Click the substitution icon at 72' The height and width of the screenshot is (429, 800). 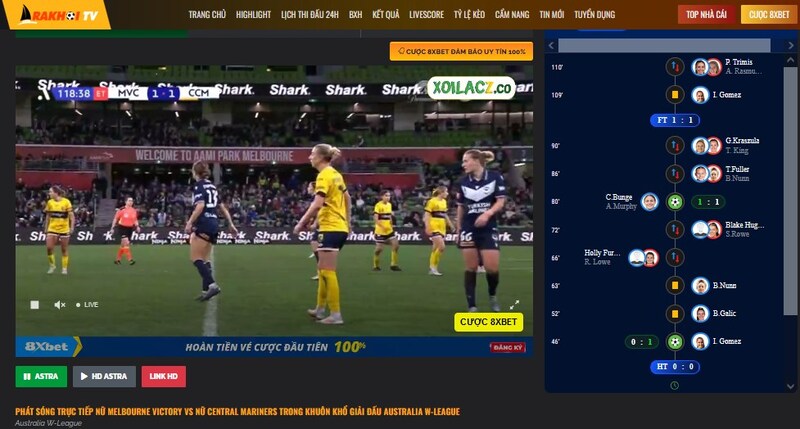coord(674,230)
